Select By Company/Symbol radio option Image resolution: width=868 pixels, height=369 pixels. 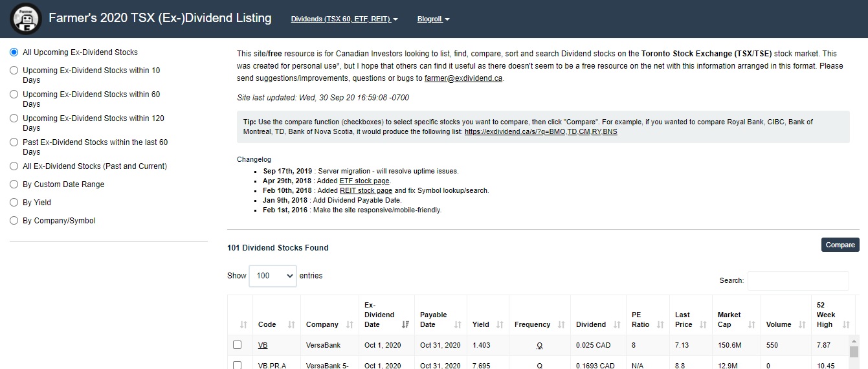(x=14, y=221)
